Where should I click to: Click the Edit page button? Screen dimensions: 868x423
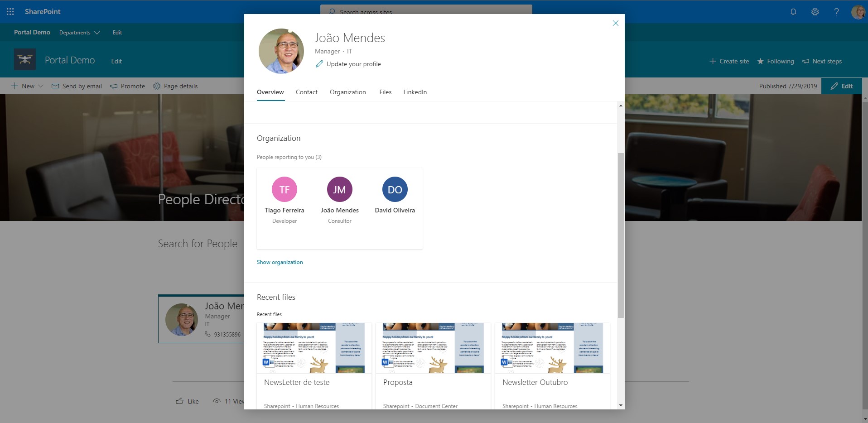pyautogui.click(x=842, y=86)
